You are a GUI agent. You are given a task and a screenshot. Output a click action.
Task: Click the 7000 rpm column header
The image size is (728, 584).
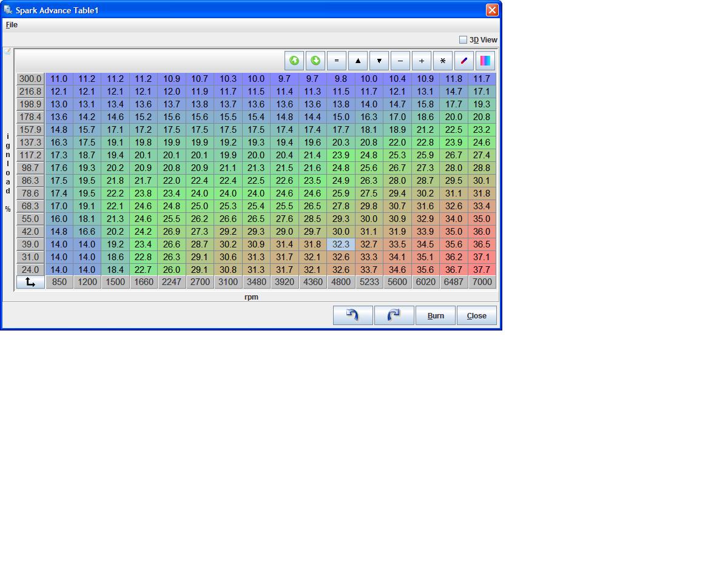point(482,282)
